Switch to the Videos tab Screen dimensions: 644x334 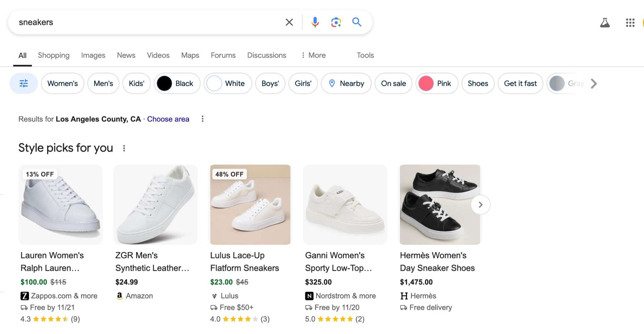[x=158, y=55]
